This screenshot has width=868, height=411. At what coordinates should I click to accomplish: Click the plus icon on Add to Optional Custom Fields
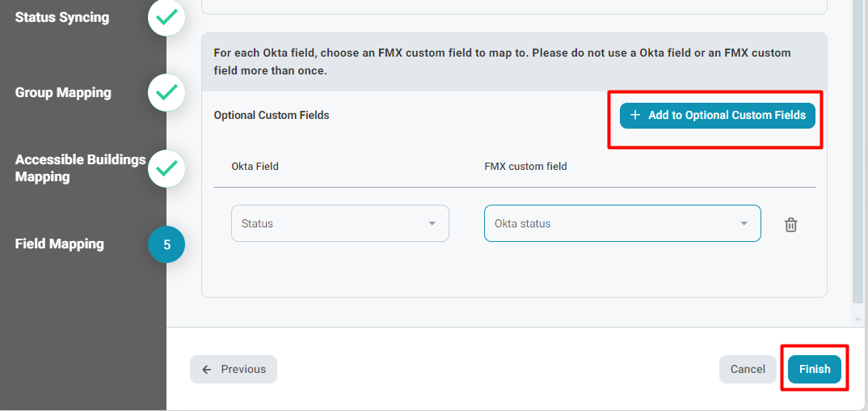(635, 115)
